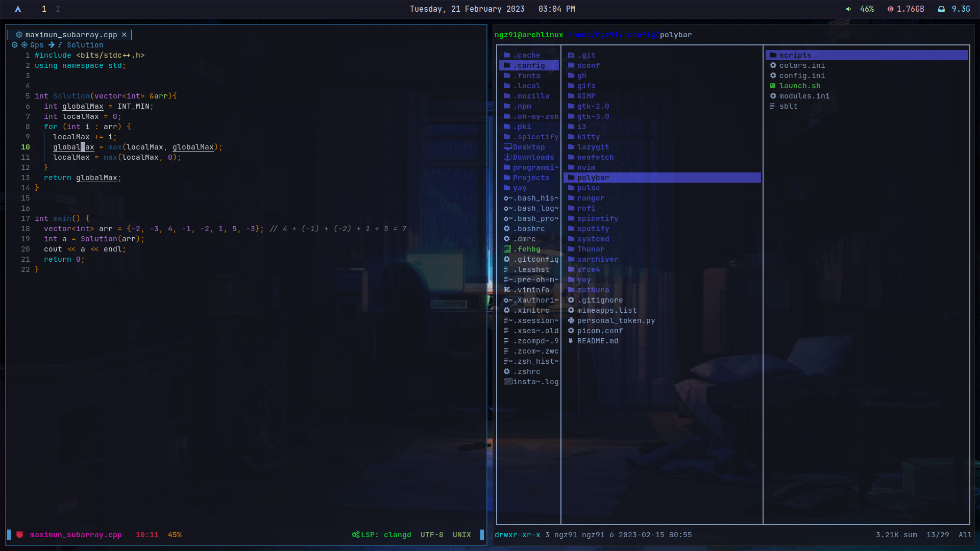
Task: Select the .config folder in left column
Action: [529, 65]
